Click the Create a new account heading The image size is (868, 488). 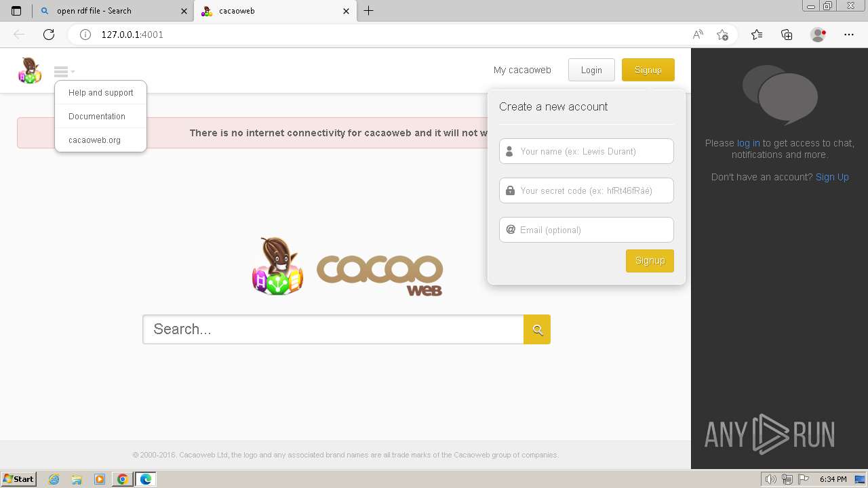point(553,106)
